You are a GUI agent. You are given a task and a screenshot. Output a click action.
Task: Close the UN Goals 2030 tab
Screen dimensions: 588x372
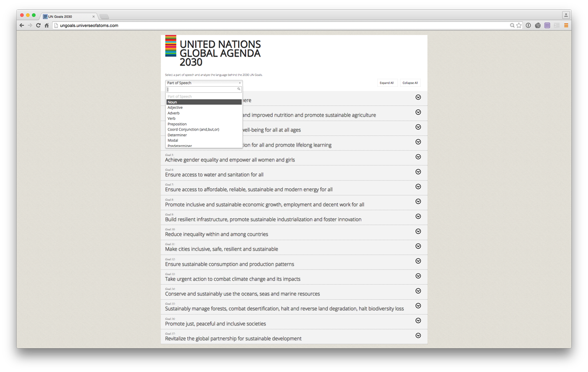click(93, 17)
